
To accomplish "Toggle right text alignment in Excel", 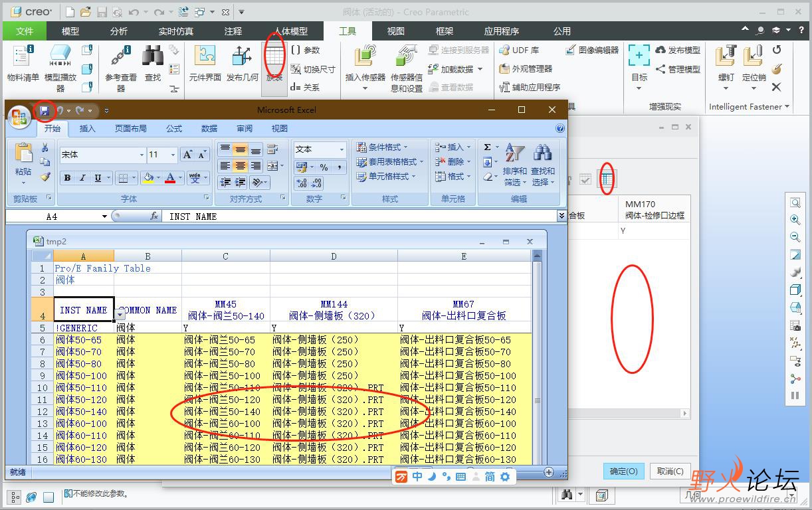I will 255,166.
